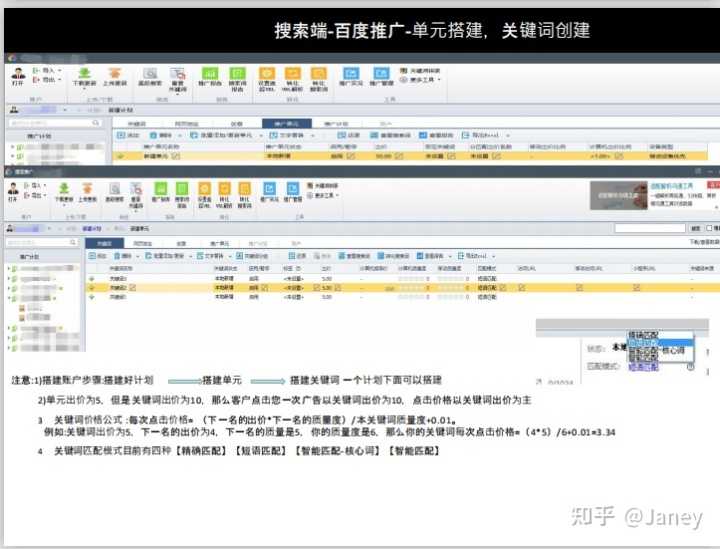Click 转化搜索词 orange icon in upper window

(319, 79)
